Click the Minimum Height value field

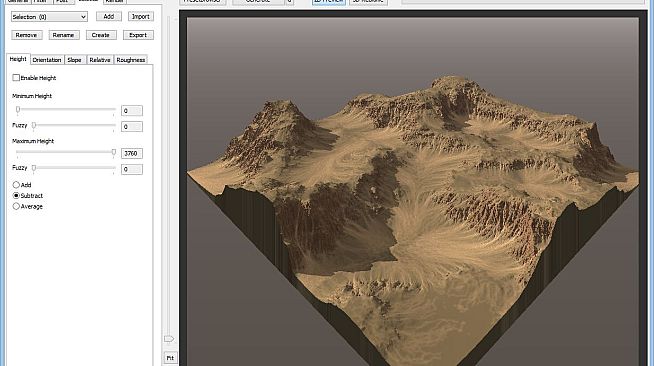coord(132,110)
